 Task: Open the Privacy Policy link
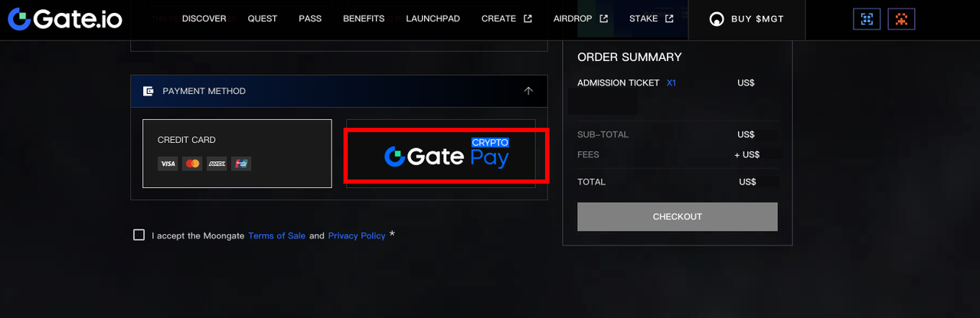point(357,236)
